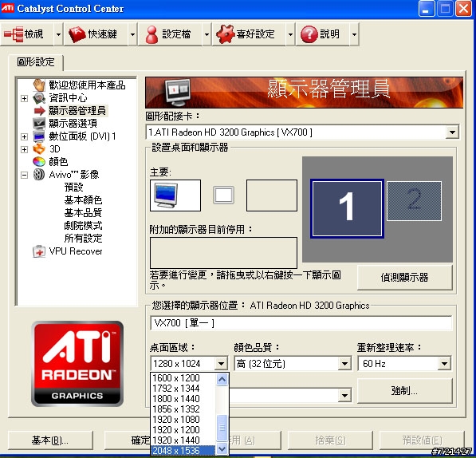Click the resolution list scrollbar thumb
476x458 pixels.
pyautogui.click(x=222, y=428)
